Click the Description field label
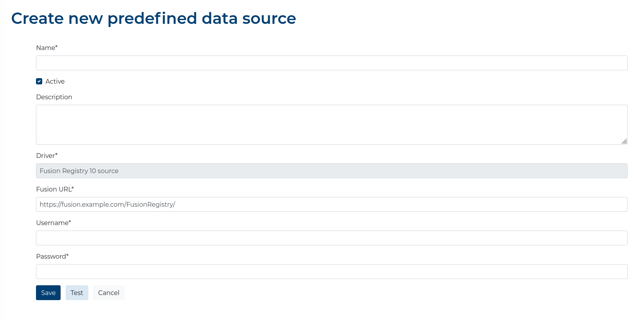The height and width of the screenshot is (322, 644). (x=54, y=97)
